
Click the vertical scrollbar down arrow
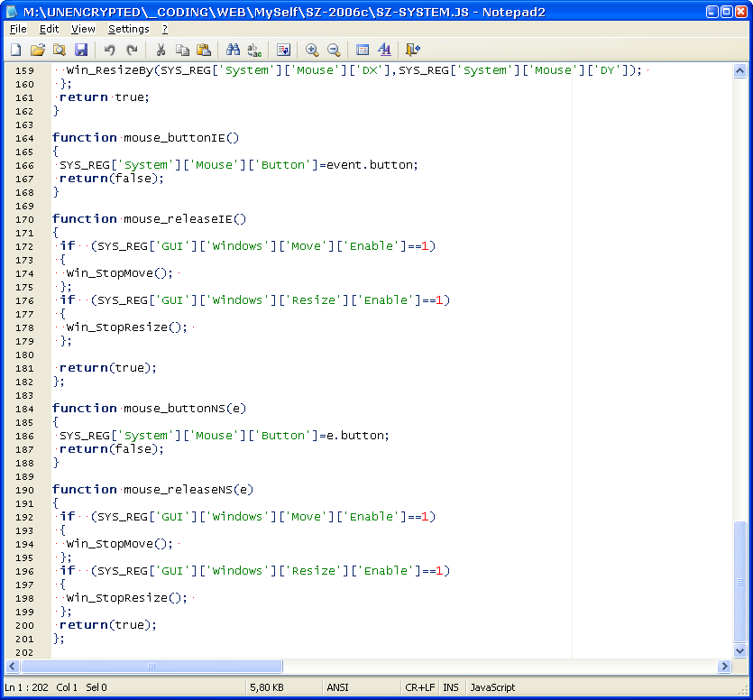(740, 651)
